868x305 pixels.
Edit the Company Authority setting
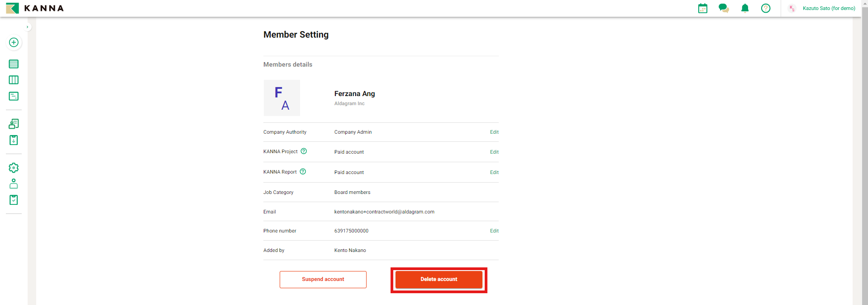pyautogui.click(x=494, y=132)
